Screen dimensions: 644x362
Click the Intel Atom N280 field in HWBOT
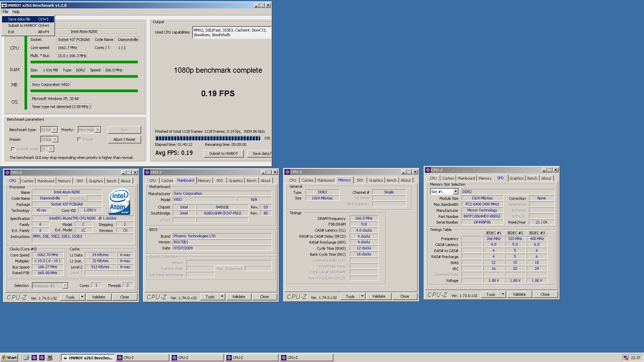84,32
